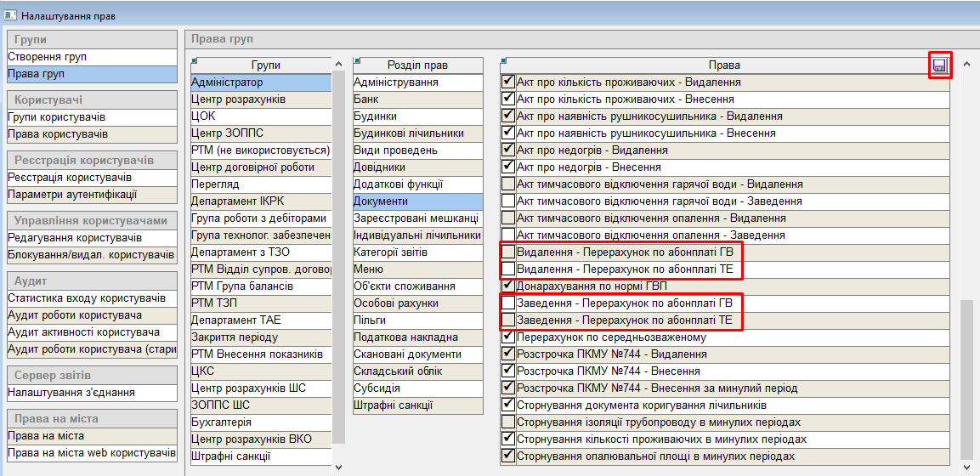
Task: Click the Налаштування прав window title icon
Action: 10,15
